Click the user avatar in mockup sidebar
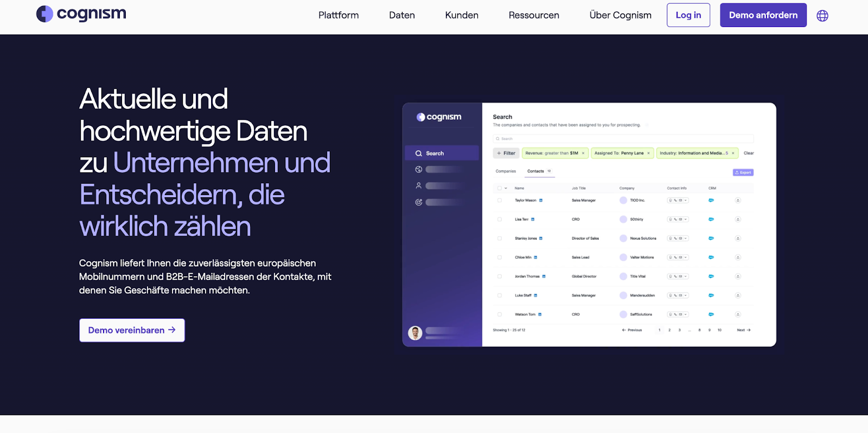 tap(415, 333)
